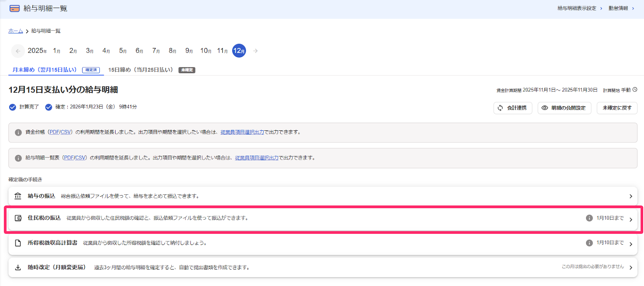
Task: Click 従業員項目選択出力 link in 賃金台帳 notice
Action: (x=242, y=132)
